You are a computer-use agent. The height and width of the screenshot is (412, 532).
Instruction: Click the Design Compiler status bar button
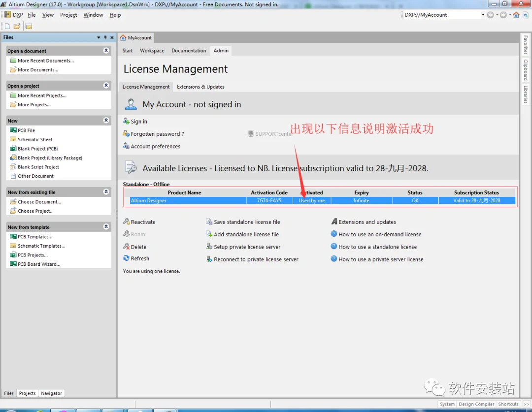(x=476, y=404)
